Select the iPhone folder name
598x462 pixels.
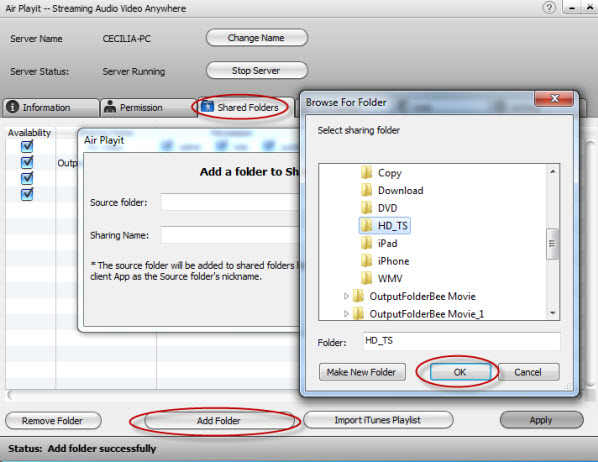pyautogui.click(x=393, y=261)
